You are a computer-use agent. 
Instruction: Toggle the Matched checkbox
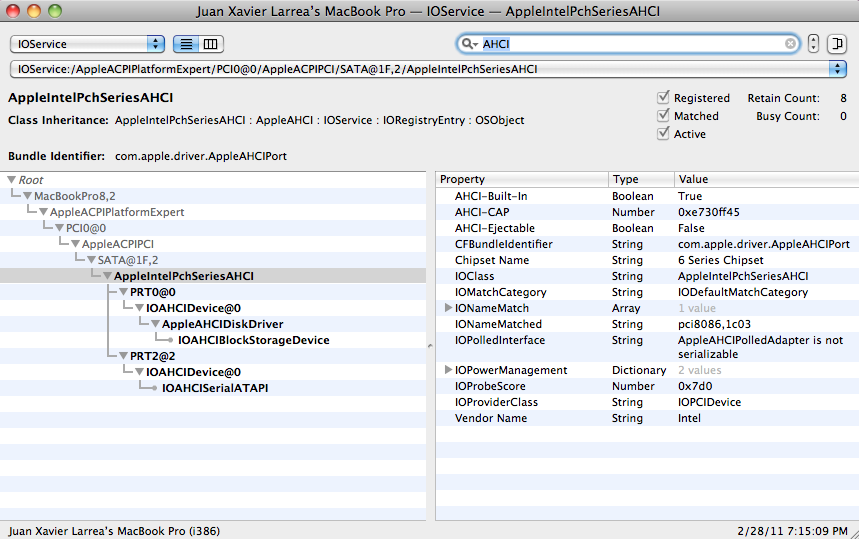tap(663, 116)
